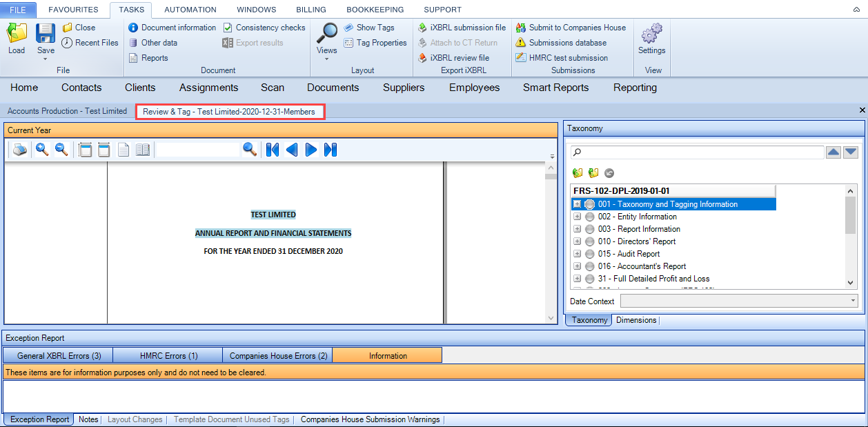Go to next page with right arrow

tap(311, 150)
